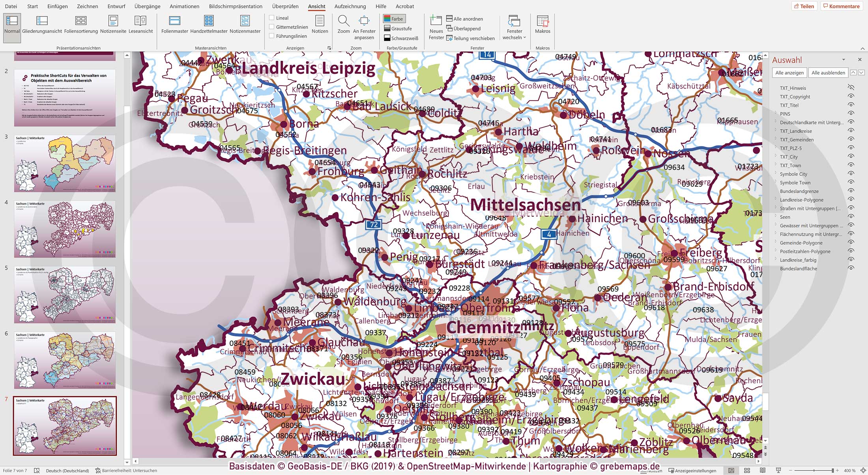Enable the Lineal checkbox

coord(271,17)
